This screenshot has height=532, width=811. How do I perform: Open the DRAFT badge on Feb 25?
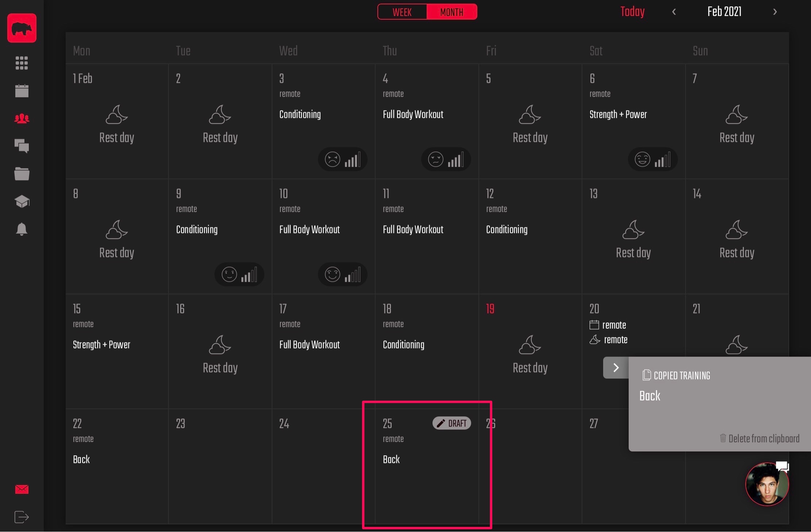pos(452,423)
